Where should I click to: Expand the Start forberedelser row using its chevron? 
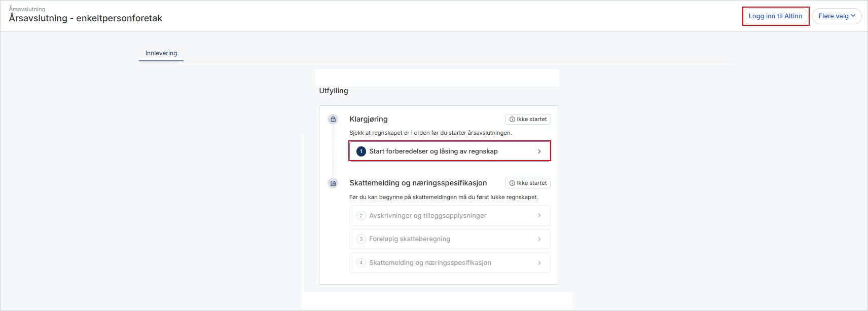pyautogui.click(x=539, y=151)
